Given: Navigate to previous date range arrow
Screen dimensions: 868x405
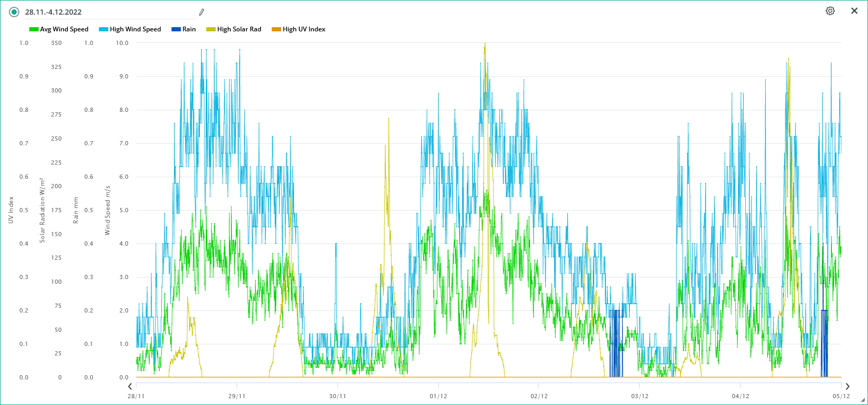Looking at the screenshot, I should click(x=130, y=387).
